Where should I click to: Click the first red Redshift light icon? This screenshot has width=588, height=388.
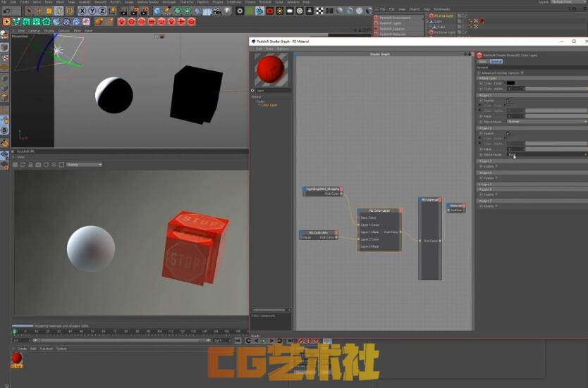pyautogui.click(x=121, y=22)
